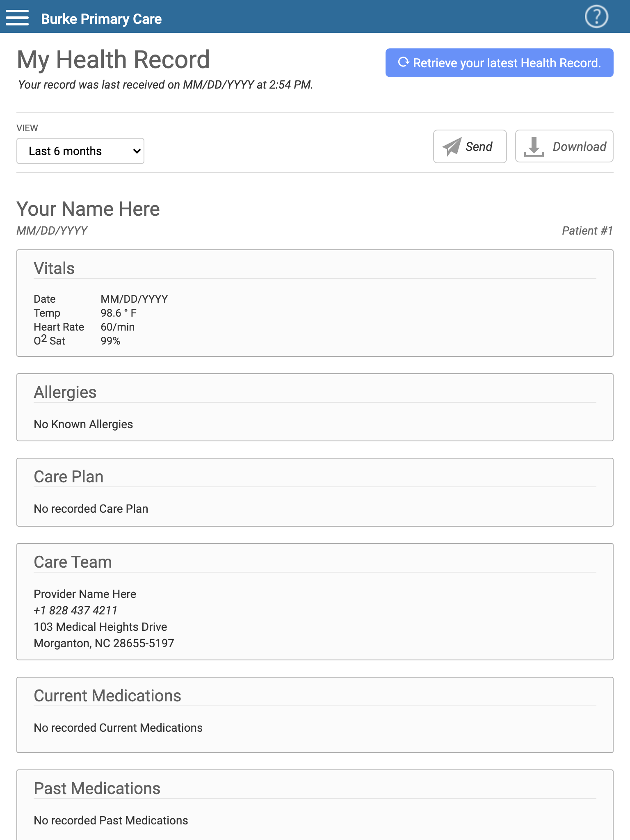Click the paper plane Send icon
This screenshot has width=630, height=840.
(x=452, y=146)
